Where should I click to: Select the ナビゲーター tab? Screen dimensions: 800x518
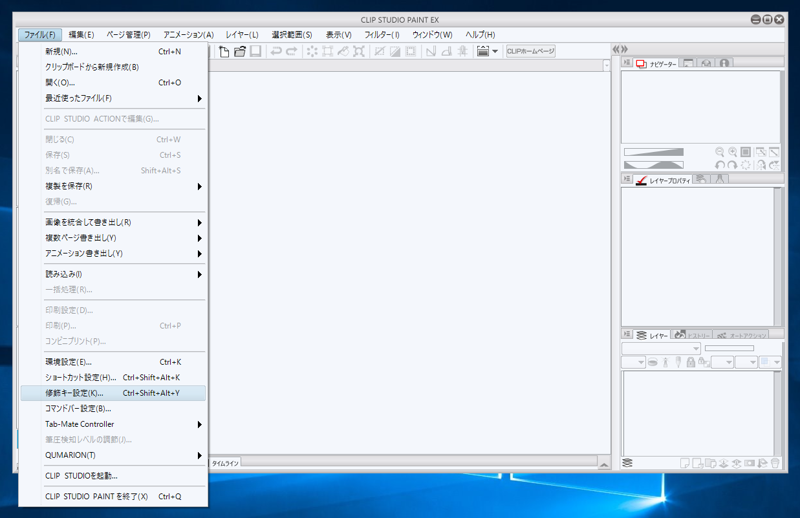coord(656,63)
